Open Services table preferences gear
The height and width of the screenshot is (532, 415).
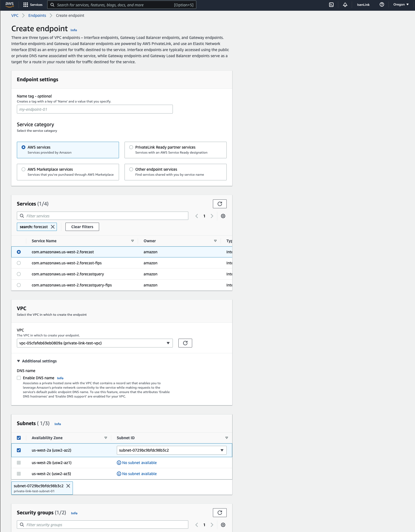point(223,216)
